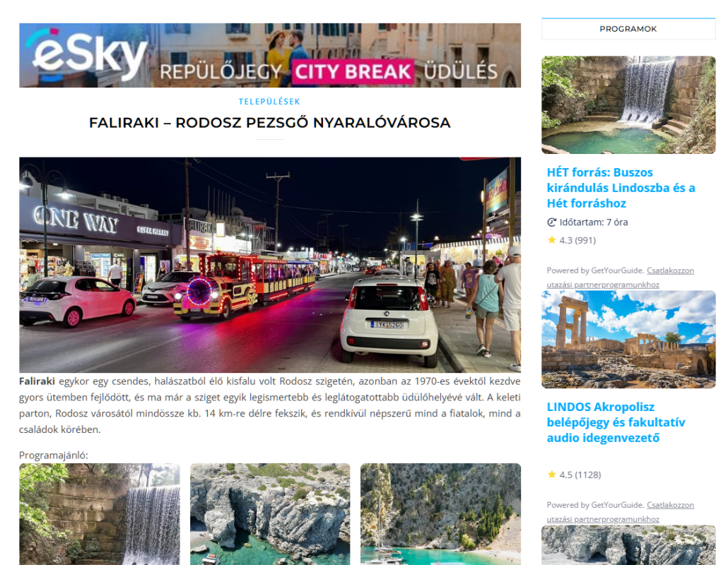Screen dimensions: 728x565
Task: Click the star icon next to 4.5 rating
Action: point(552,475)
